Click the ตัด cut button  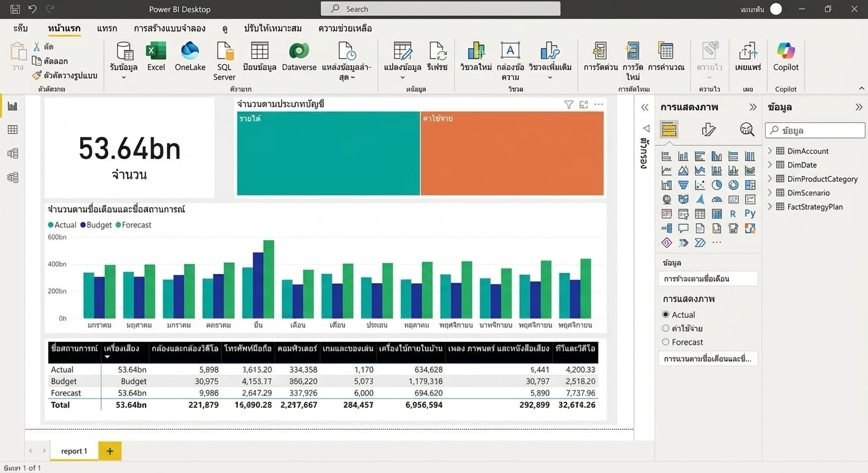click(x=43, y=47)
